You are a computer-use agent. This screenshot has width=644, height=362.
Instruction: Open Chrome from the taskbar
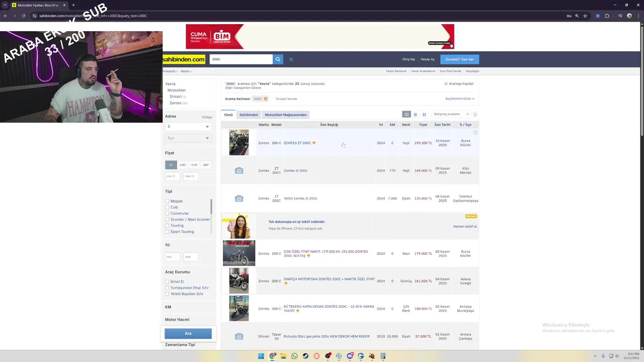pos(272,356)
